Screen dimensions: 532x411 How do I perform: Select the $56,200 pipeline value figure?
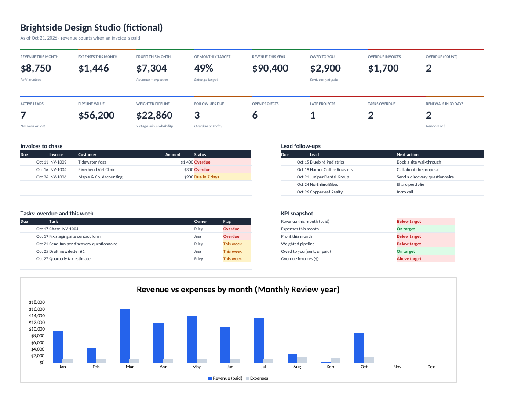point(96,115)
